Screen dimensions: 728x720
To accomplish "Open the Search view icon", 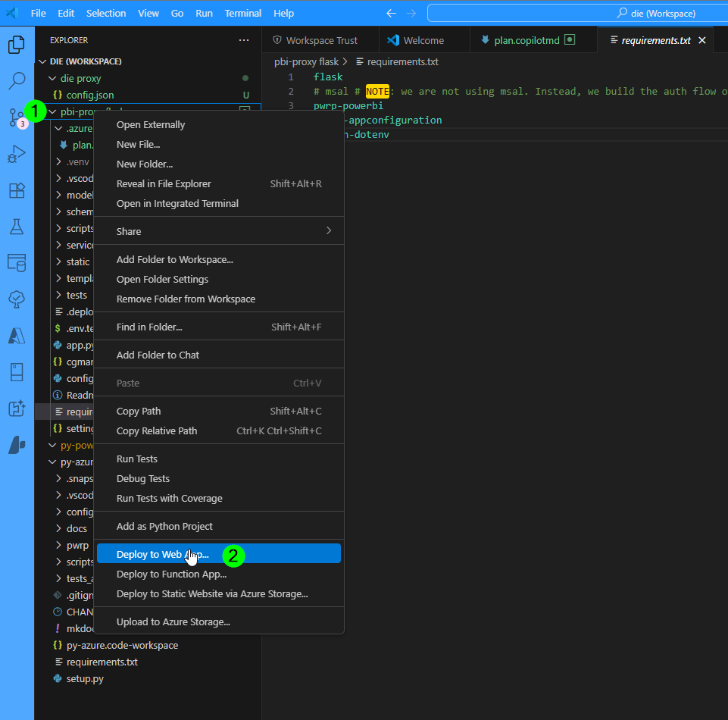I will coord(17,80).
